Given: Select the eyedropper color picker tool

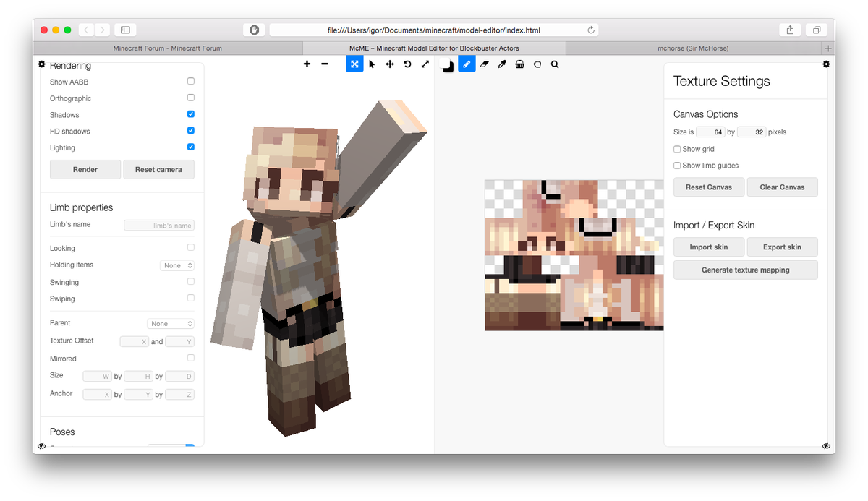Looking at the screenshot, I should click(x=502, y=64).
